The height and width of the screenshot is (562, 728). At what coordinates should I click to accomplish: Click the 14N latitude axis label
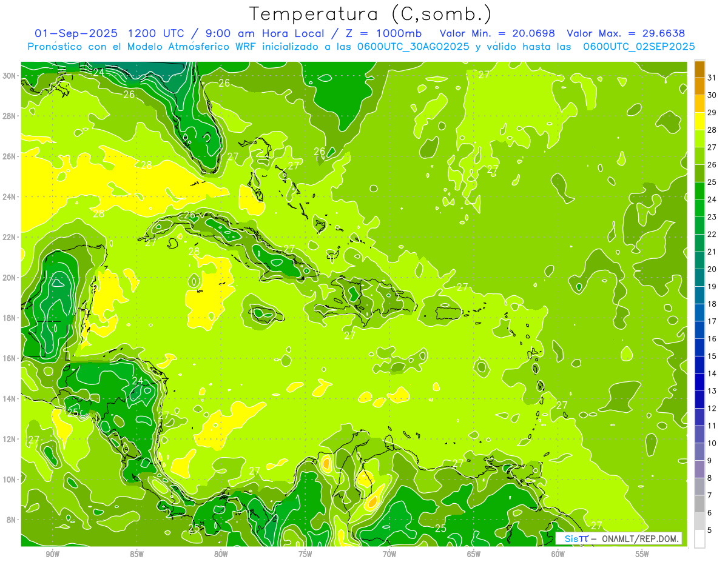point(10,398)
